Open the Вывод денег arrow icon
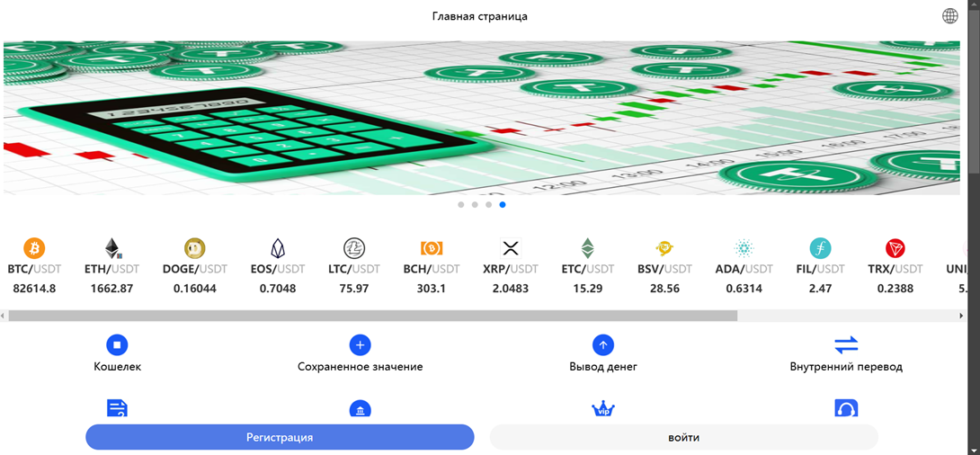The height and width of the screenshot is (455, 980). coord(603,344)
